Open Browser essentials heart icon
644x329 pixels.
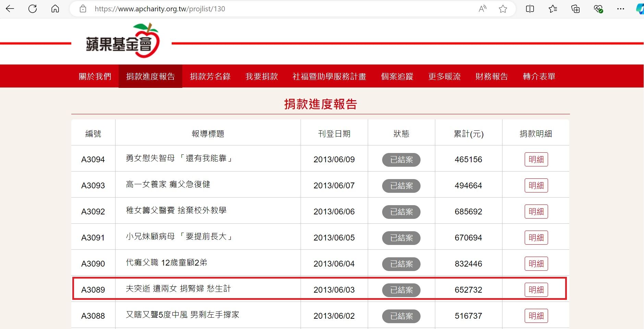tap(598, 9)
